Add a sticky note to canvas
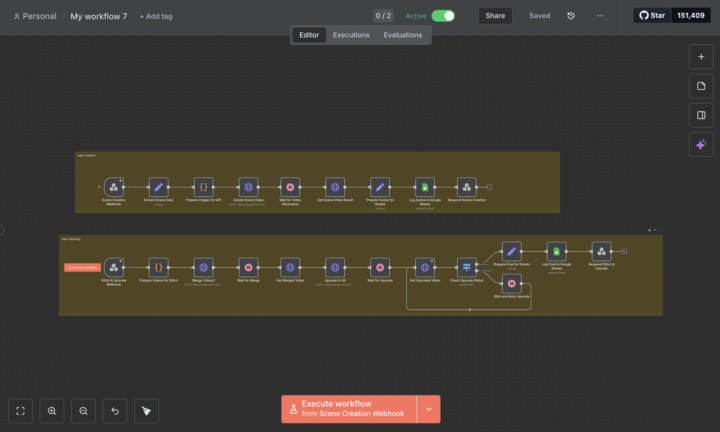 (x=701, y=86)
